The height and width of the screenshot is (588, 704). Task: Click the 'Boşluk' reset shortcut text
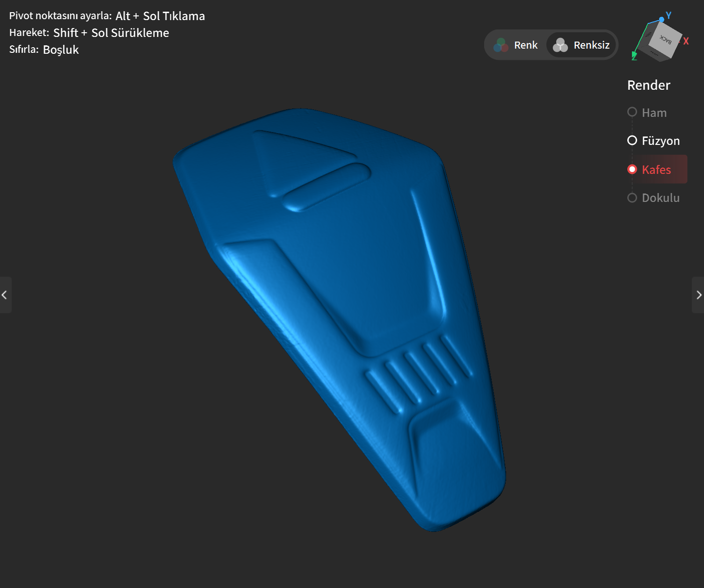click(x=61, y=50)
